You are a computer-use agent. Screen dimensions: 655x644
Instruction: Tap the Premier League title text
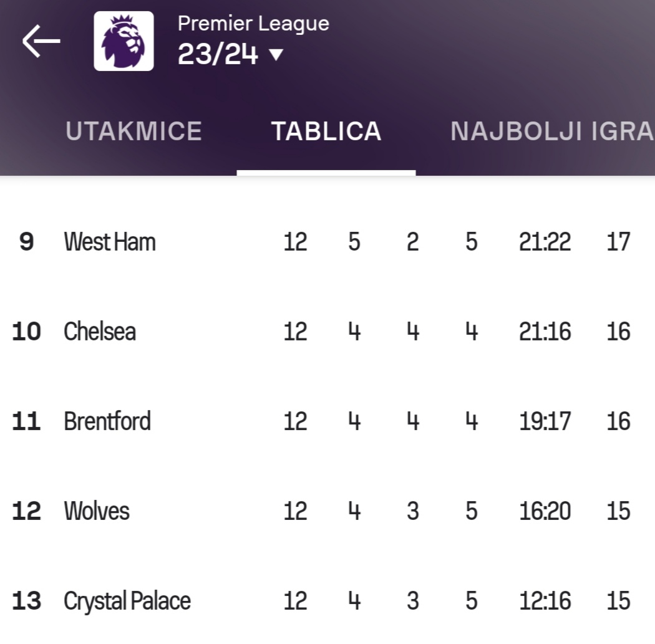click(x=253, y=24)
